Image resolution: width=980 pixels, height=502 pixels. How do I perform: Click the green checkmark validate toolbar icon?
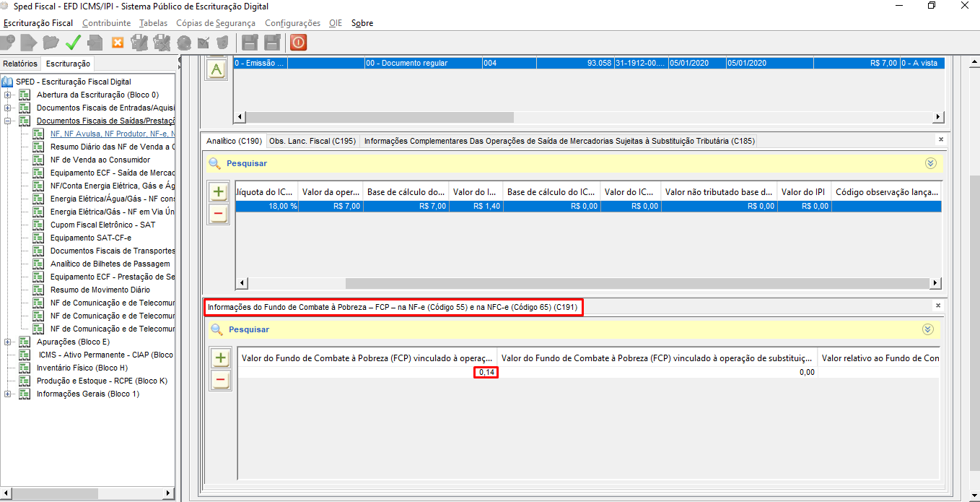(x=73, y=43)
